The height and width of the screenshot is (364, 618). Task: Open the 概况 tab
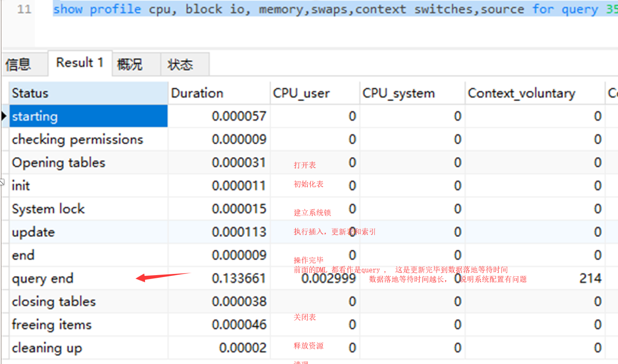(x=136, y=64)
